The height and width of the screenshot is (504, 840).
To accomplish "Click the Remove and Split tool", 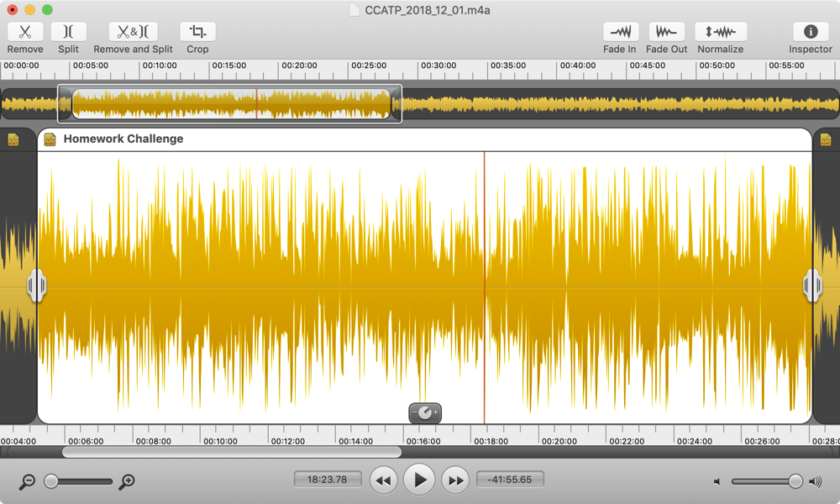I will click(133, 32).
